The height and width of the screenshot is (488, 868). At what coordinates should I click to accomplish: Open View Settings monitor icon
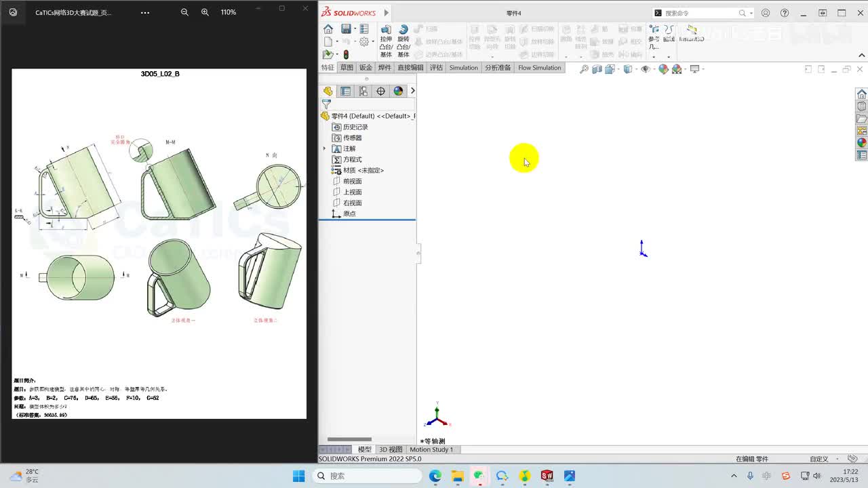pos(694,69)
